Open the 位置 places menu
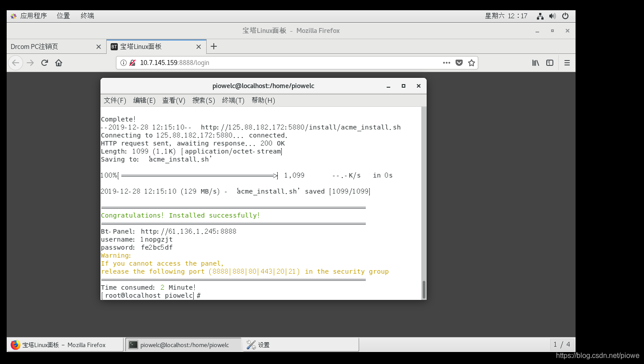644x364 pixels. [x=64, y=16]
